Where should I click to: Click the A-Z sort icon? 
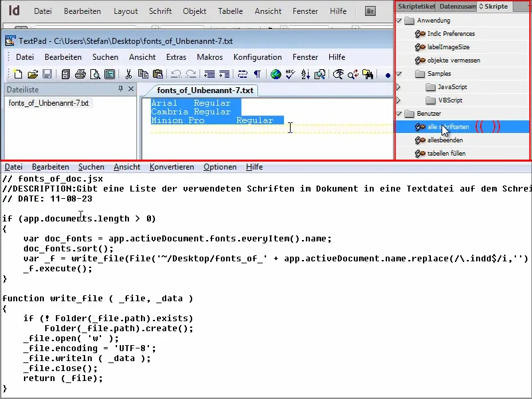point(305,74)
